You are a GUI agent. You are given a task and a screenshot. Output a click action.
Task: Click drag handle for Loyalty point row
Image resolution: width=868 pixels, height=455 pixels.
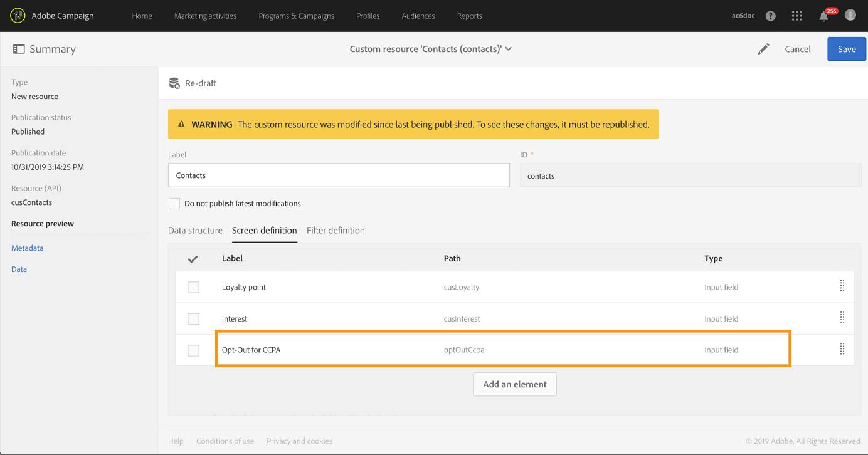pyautogui.click(x=842, y=286)
